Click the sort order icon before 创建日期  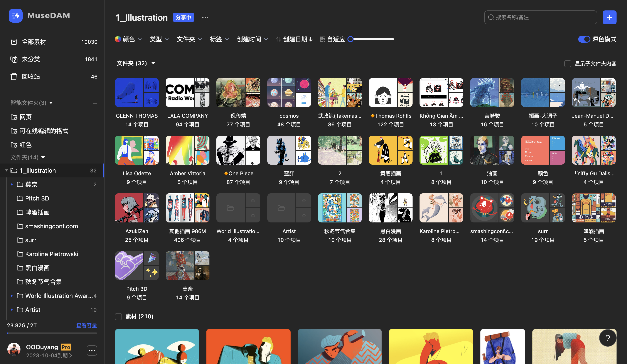278,39
